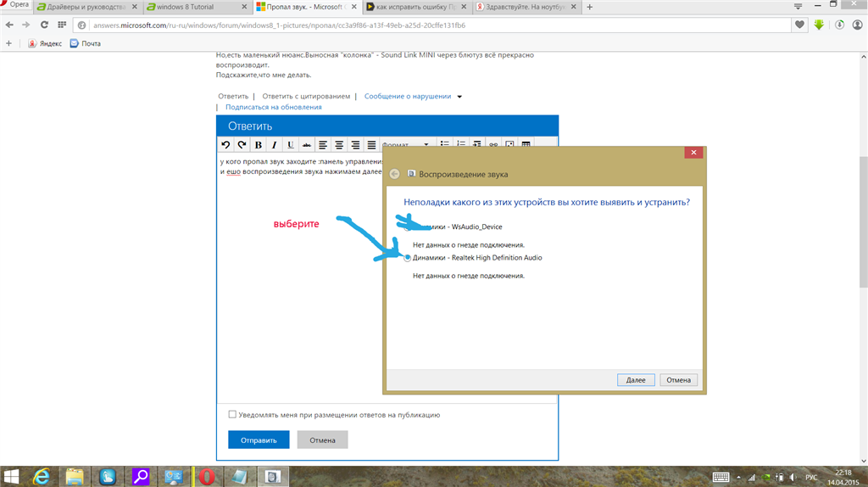The width and height of the screenshot is (868, 487).
Task: Close the Воспроизведение звука dialog
Action: point(693,153)
